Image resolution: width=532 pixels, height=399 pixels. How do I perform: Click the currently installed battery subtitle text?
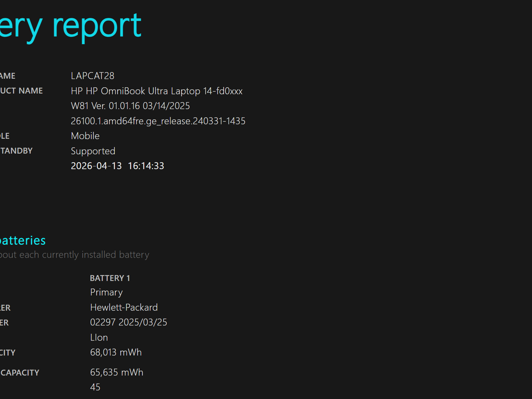tap(75, 255)
